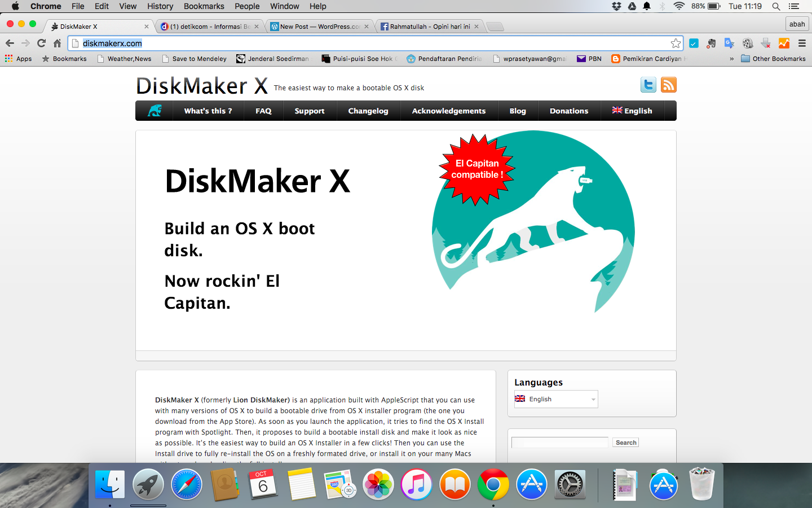Reload the page with refresh icon
The width and height of the screenshot is (812, 508).
41,43
